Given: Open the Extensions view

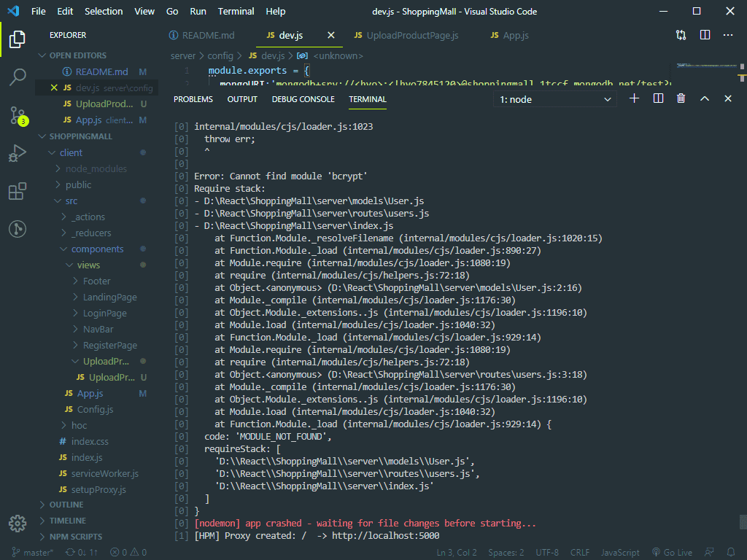Looking at the screenshot, I should (18, 191).
